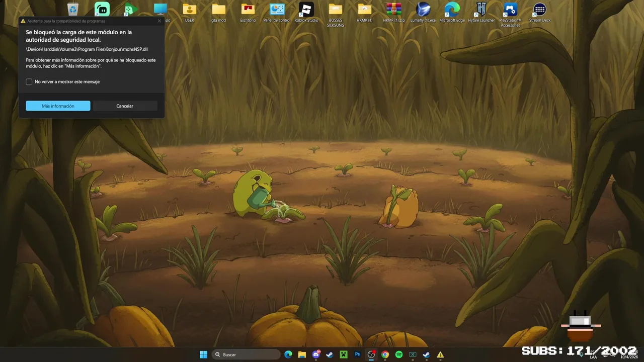Open Microsoft Edge desktop shortcut
The image size is (644, 362).
click(452, 13)
